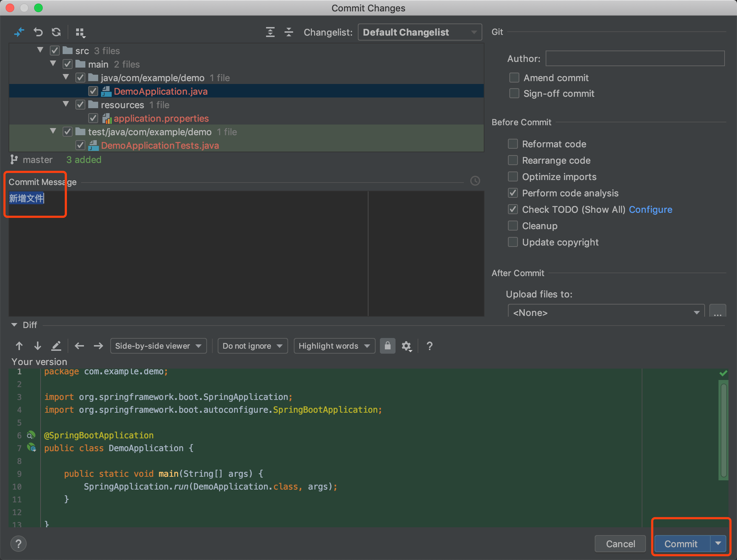Open commit message history clock icon

[x=475, y=181]
